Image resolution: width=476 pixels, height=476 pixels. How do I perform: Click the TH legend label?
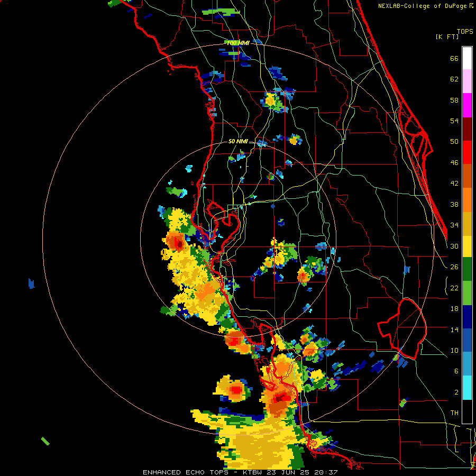point(454,413)
